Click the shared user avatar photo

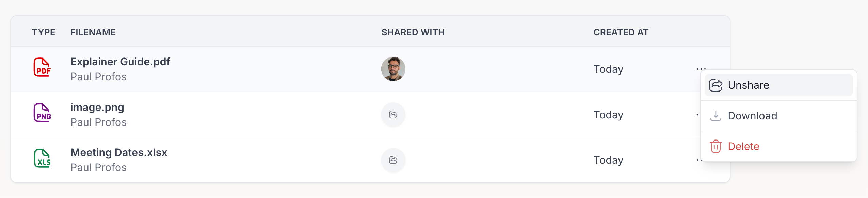[393, 69]
